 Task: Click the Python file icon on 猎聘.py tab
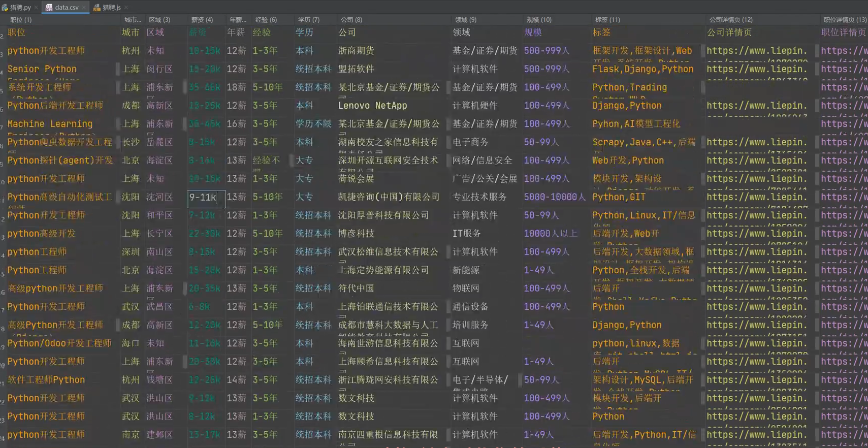tap(5, 7)
